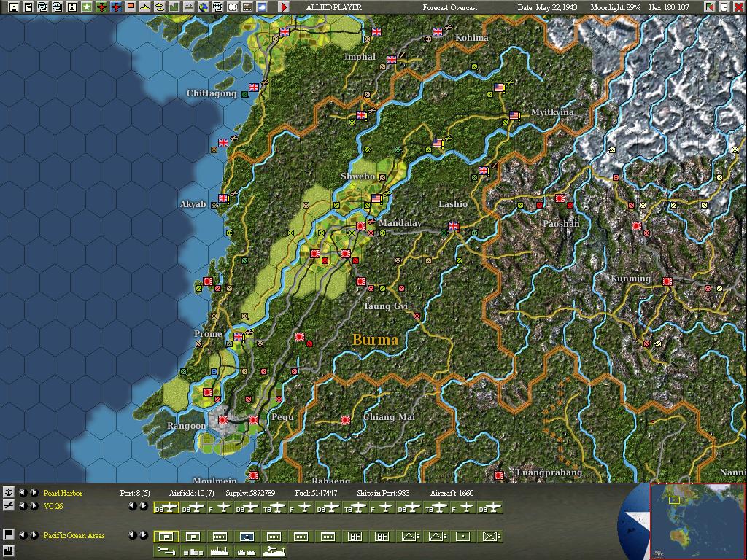747x560 pixels.
Task: Open the document report icon in toolbar
Action: coord(28,7)
